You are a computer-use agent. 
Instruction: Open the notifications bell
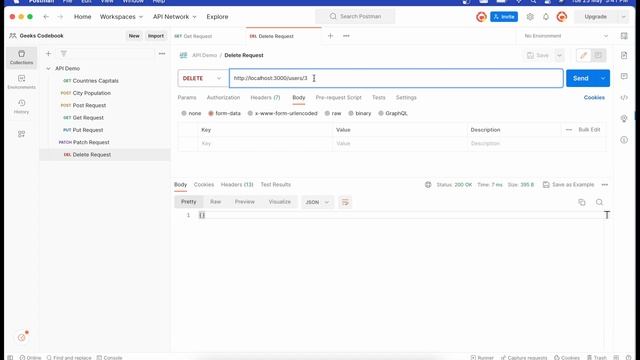[546, 17]
